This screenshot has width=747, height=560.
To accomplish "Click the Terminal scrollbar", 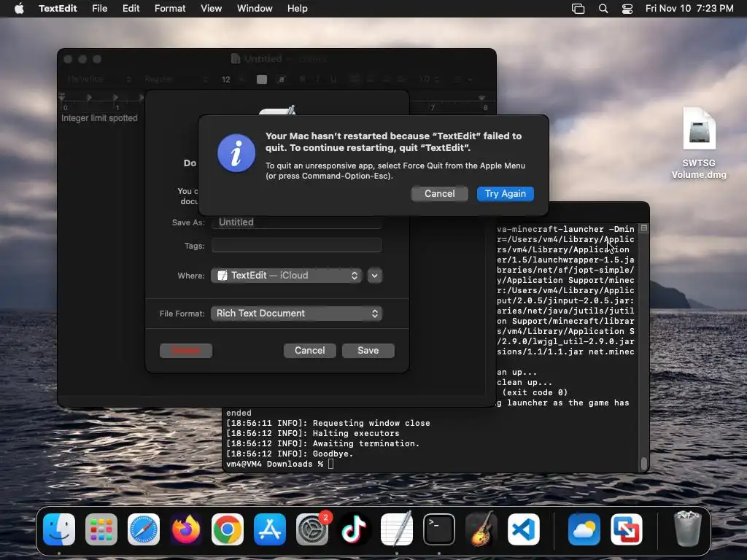I will tap(644, 463).
